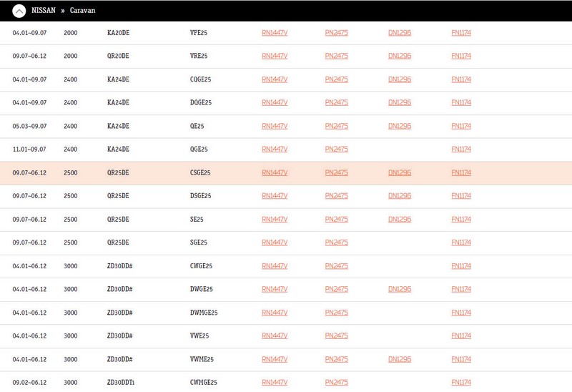Click DN1296 link in the SE25 row
572x392 pixels.
click(x=400, y=219)
